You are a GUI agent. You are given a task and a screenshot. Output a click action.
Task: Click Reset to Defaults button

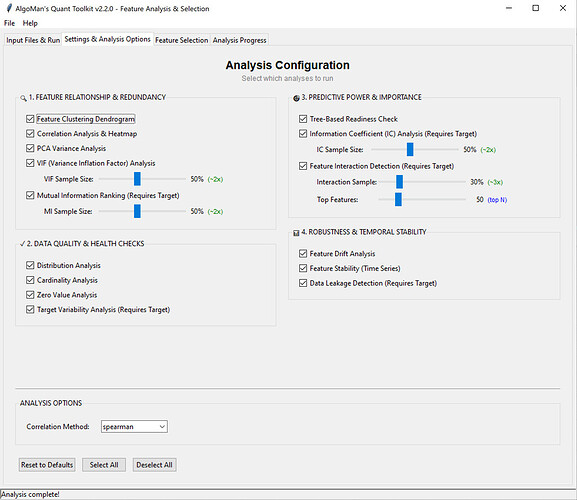coord(47,465)
